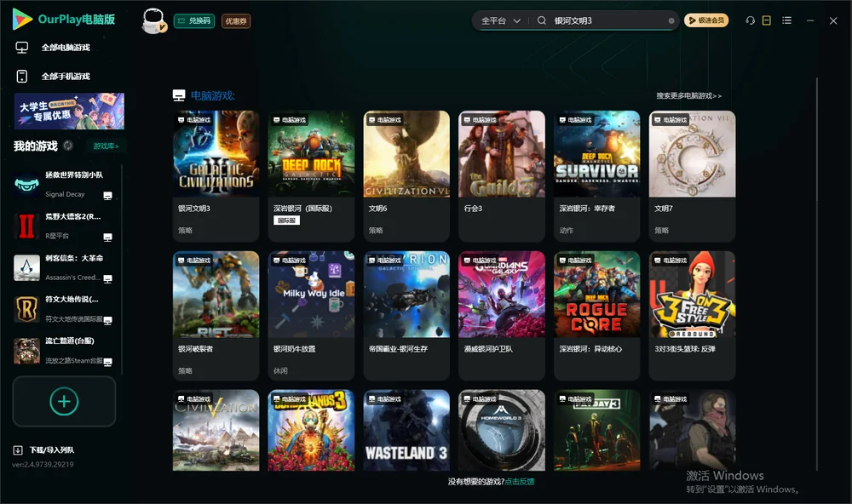Image resolution: width=852 pixels, height=504 pixels.
Task: Expand the 全平台 platform dropdown
Action: click(x=500, y=20)
